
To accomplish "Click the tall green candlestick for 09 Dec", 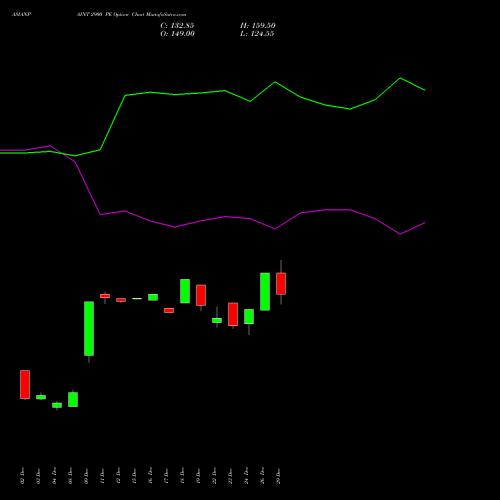I will [89, 328].
